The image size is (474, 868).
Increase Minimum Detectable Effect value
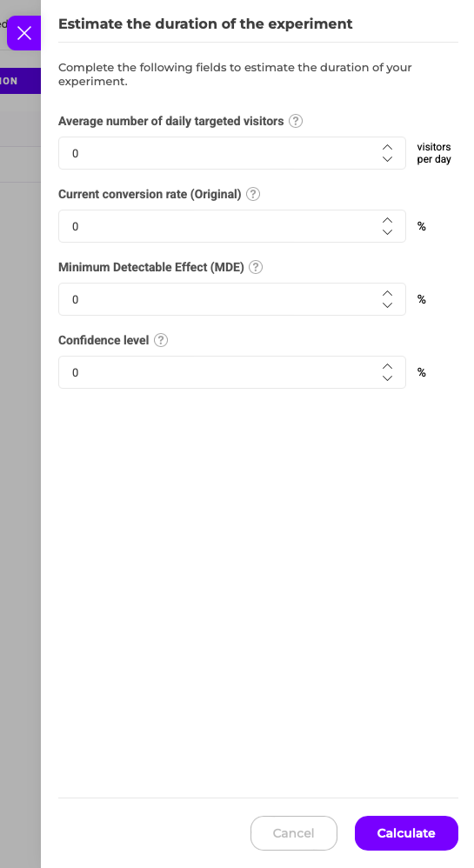pos(388,293)
